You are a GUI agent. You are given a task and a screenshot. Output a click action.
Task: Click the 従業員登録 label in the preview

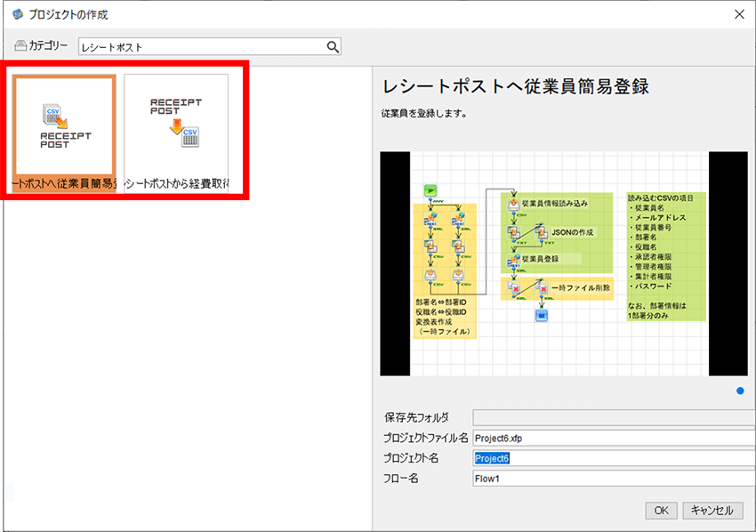point(540,259)
